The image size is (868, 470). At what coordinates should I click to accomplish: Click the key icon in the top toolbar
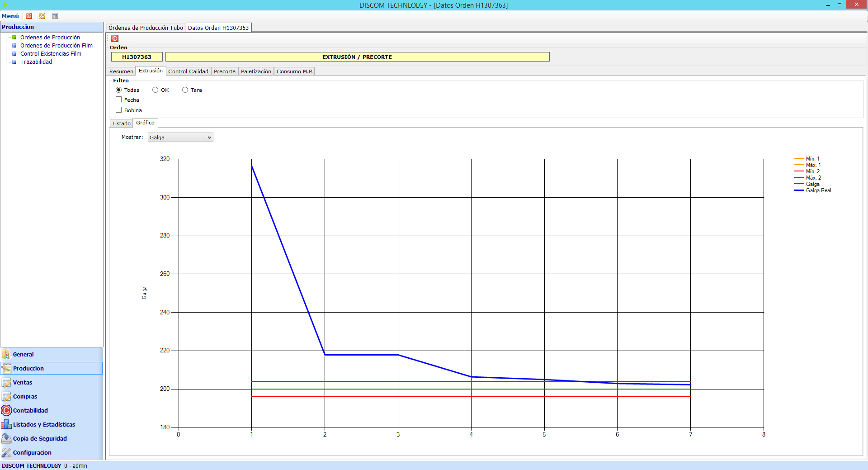42,16
